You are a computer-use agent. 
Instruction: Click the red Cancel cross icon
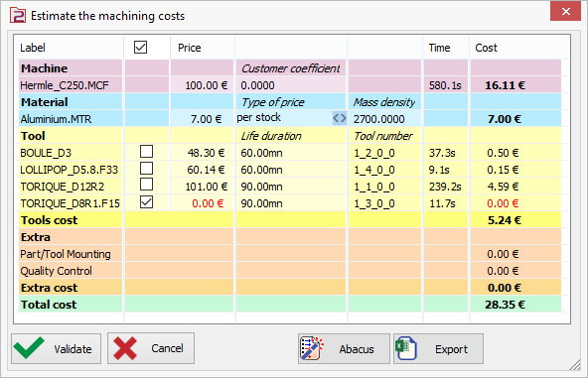tap(125, 348)
